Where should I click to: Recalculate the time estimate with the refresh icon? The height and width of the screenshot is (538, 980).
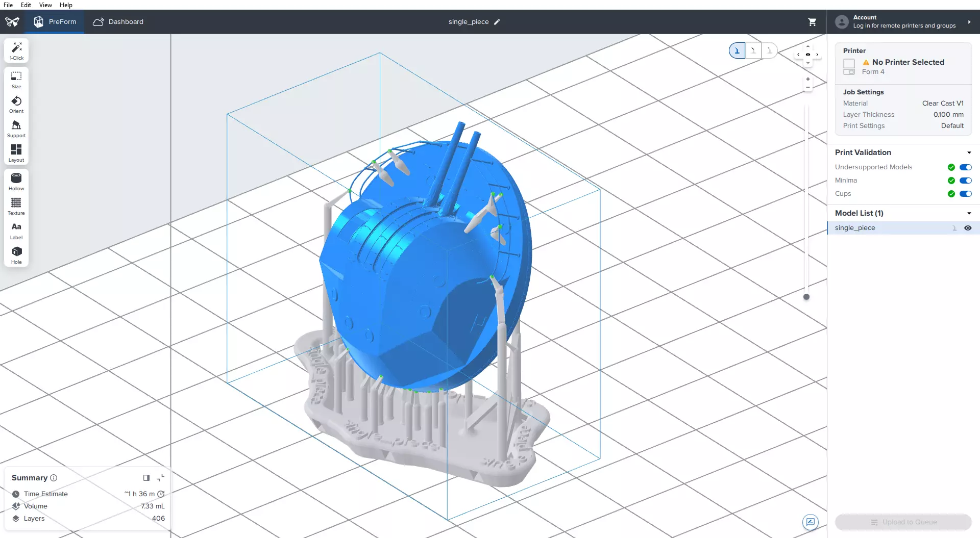point(161,494)
